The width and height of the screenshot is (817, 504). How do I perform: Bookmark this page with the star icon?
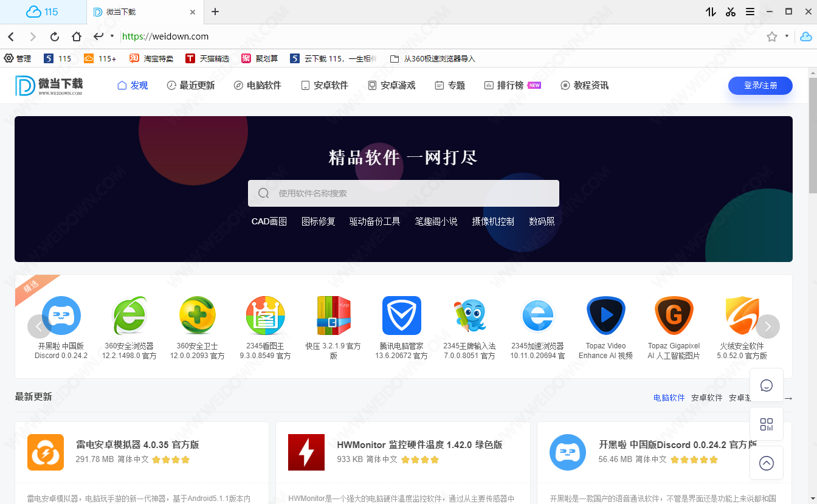tap(772, 36)
